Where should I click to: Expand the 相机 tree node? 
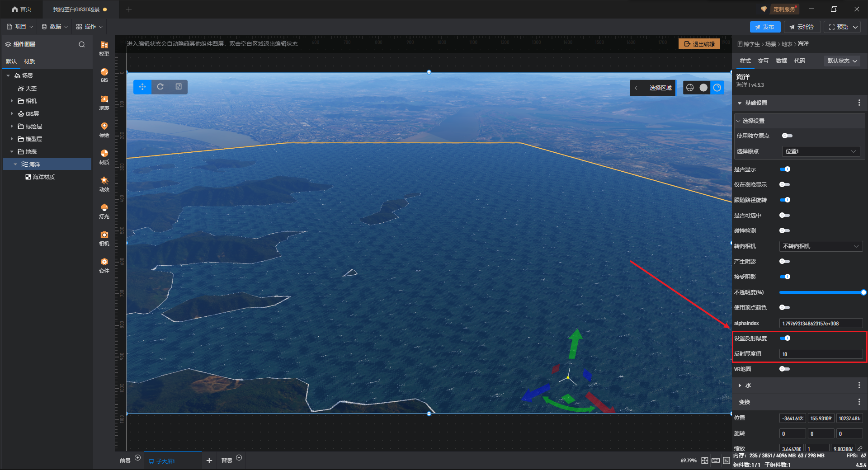pyautogui.click(x=12, y=101)
